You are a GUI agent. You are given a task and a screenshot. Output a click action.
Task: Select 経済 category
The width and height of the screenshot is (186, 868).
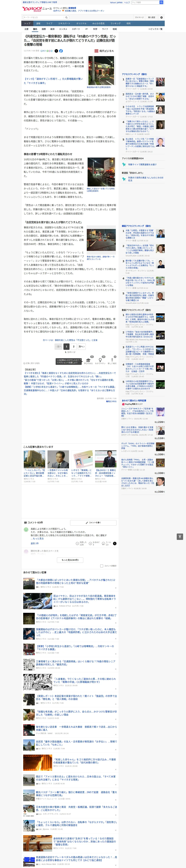tap(52, 29)
